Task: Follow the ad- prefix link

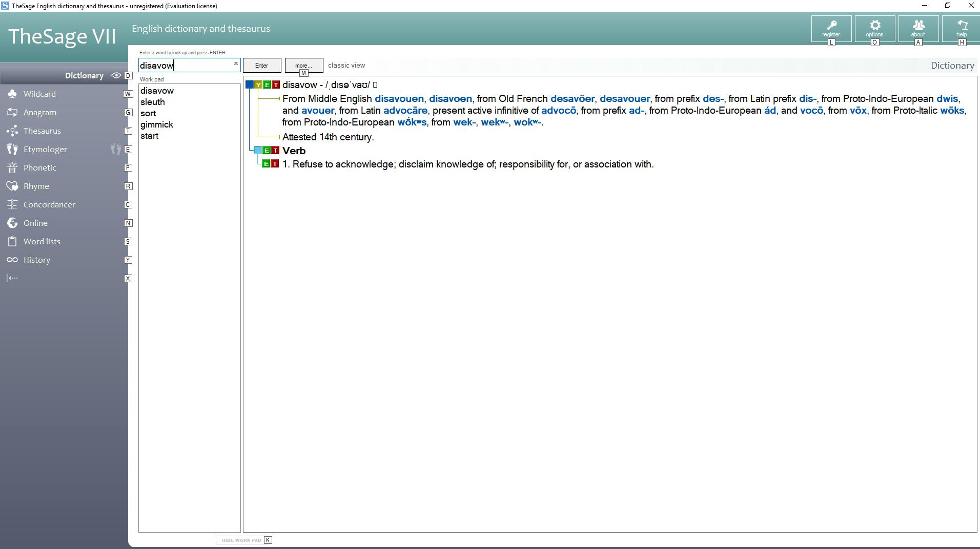Action: coord(637,111)
